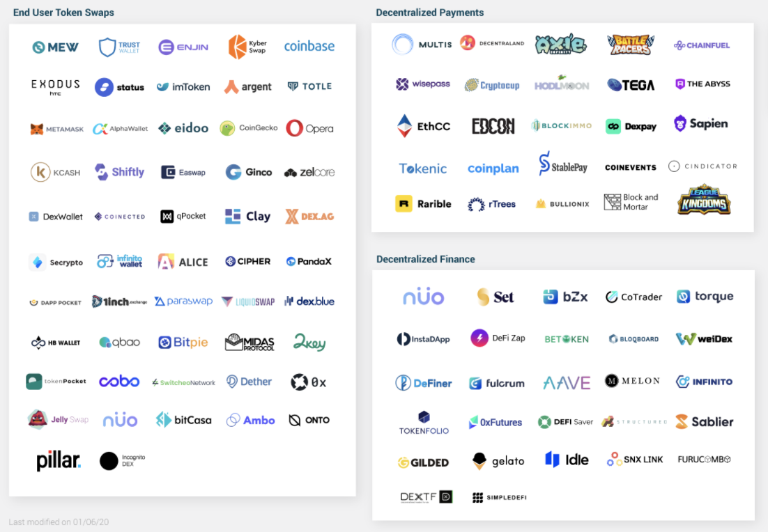Click the StablePay logo

563,164
